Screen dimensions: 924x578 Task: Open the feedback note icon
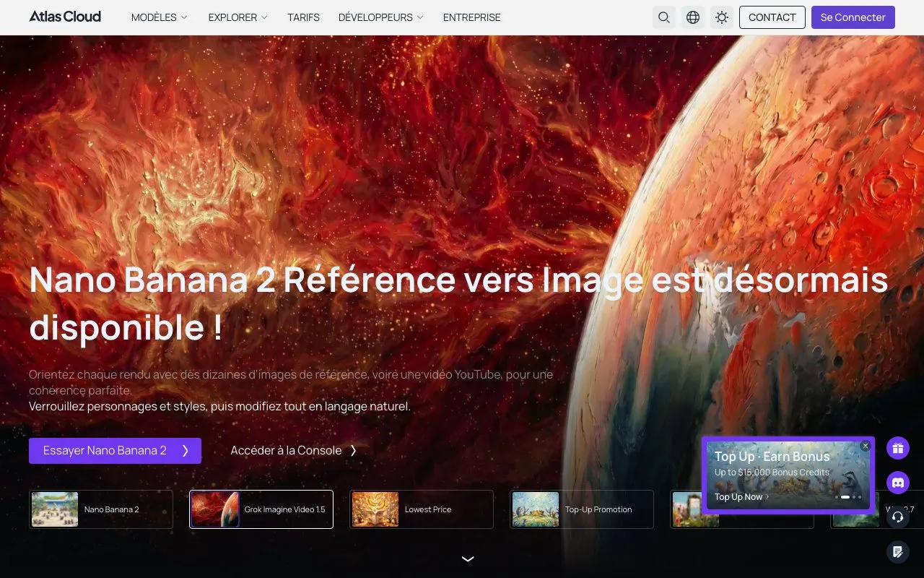[x=898, y=552]
